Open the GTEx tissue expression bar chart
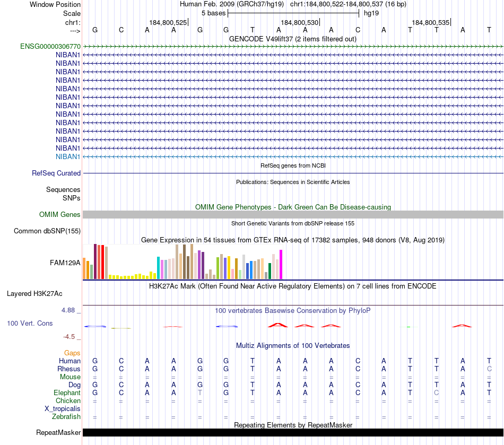This screenshot has width=504, height=445. 183,261
